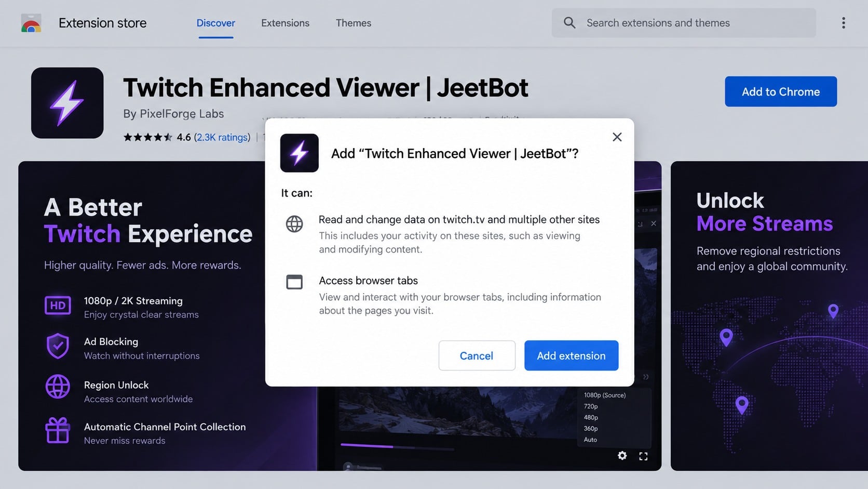Click the gift box channel points icon
868x489 pixels.
(58, 430)
